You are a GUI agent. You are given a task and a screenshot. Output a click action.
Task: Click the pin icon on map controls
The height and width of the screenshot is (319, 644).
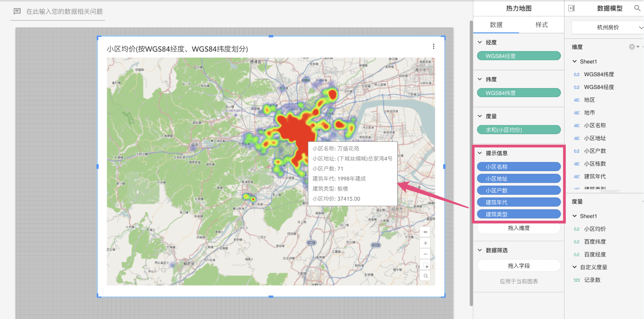[x=425, y=232]
